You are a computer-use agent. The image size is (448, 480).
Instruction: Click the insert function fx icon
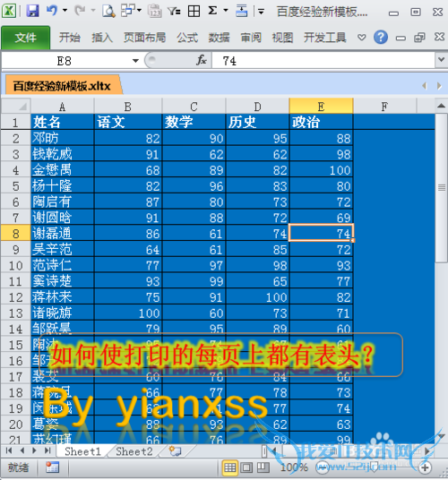[x=202, y=60]
